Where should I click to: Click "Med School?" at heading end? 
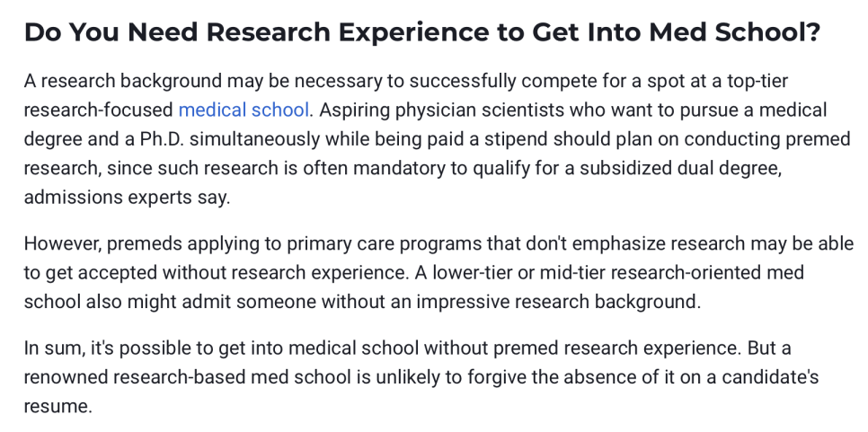point(735,32)
